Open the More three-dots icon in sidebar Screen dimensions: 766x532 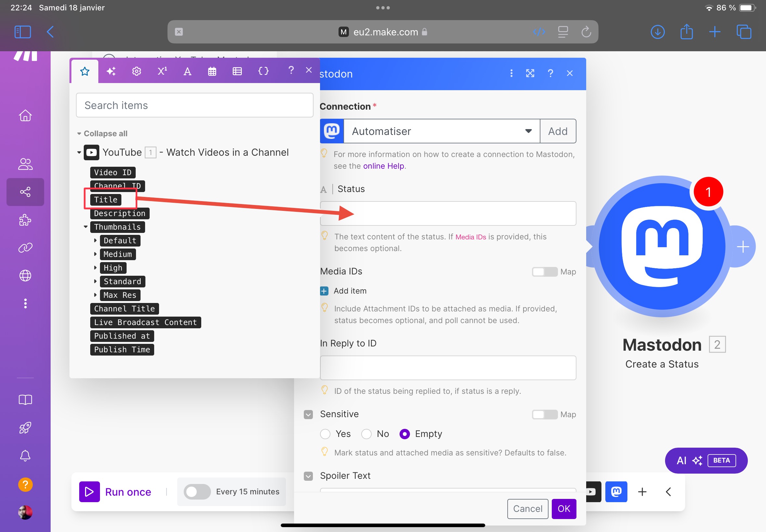pyautogui.click(x=25, y=303)
